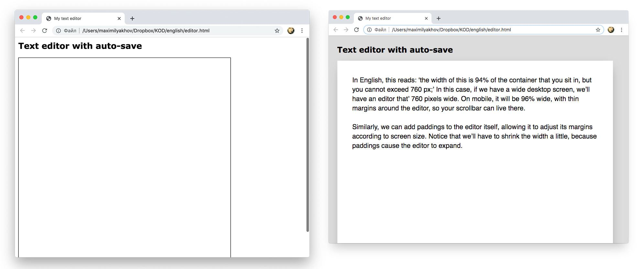Click yellow minimize button of right window
Screen dimensions: 644x269
pos(341,17)
